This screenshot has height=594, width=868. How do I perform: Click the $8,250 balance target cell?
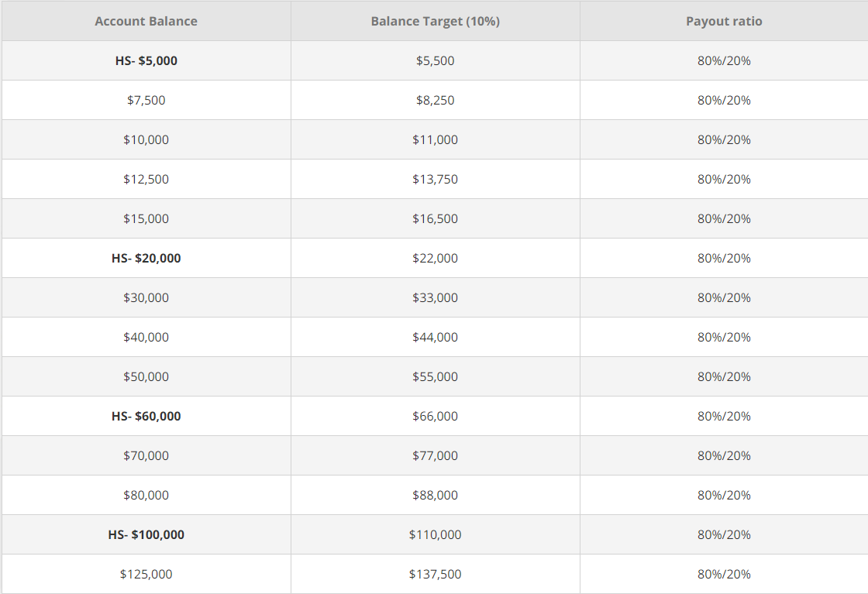(435, 100)
